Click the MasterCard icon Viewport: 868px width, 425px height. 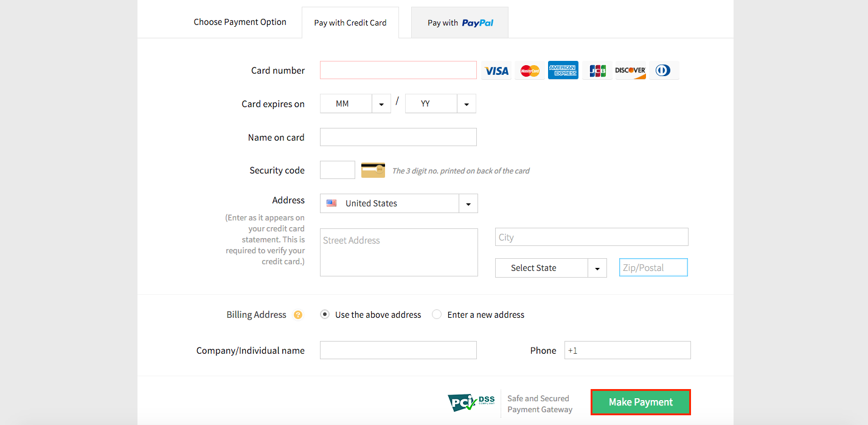(530, 70)
